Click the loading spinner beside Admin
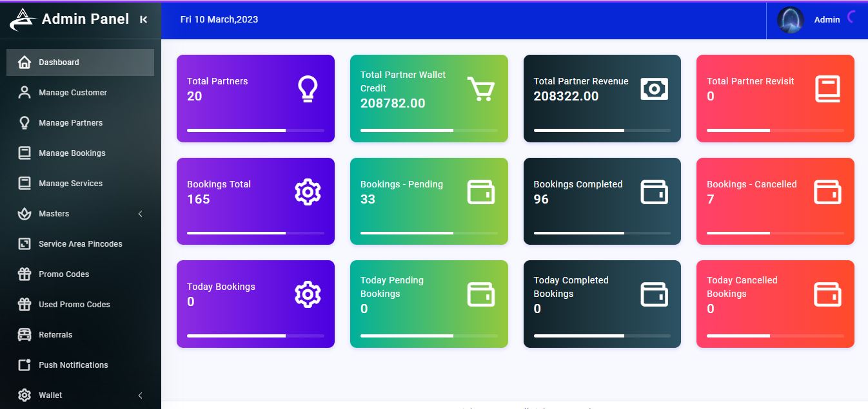 click(851, 17)
